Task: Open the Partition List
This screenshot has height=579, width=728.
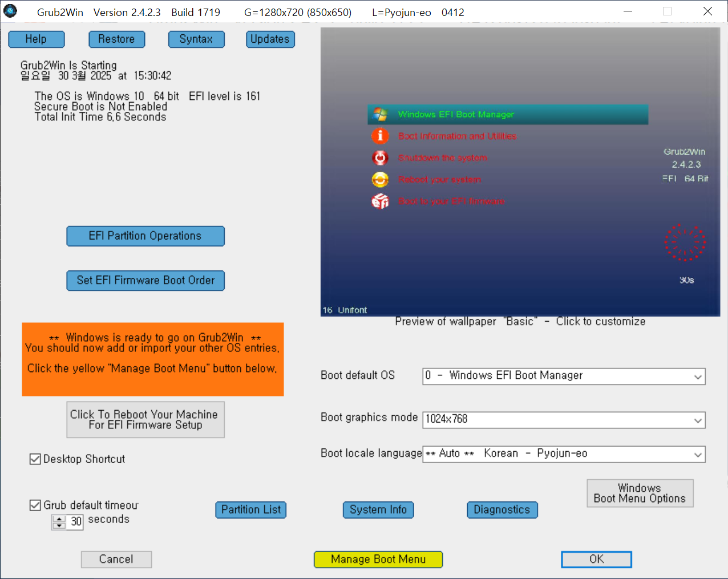Action: (251, 510)
